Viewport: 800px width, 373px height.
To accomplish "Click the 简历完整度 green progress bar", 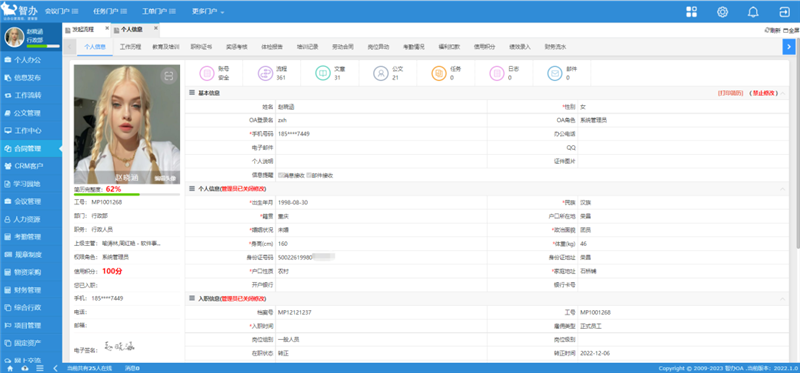I will 127,194.
